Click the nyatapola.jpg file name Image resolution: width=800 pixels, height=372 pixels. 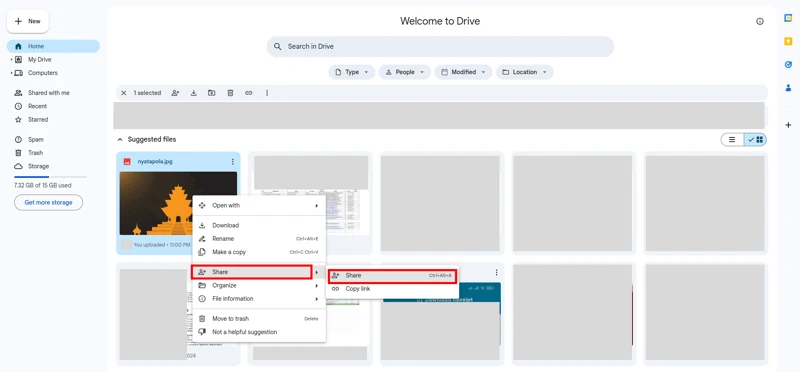pyautogui.click(x=155, y=161)
